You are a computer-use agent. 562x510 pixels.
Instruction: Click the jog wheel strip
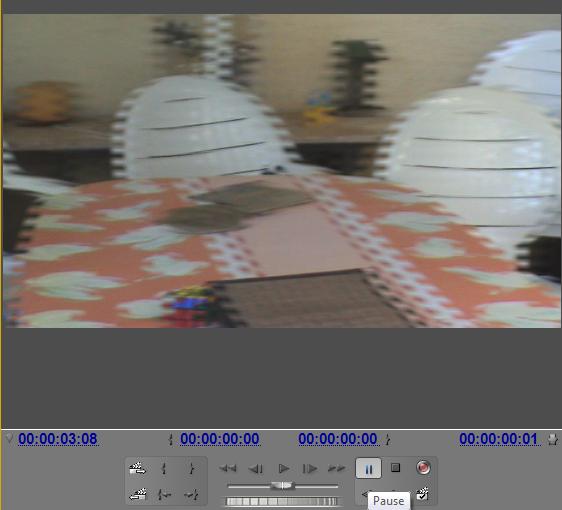coord(282,501)
